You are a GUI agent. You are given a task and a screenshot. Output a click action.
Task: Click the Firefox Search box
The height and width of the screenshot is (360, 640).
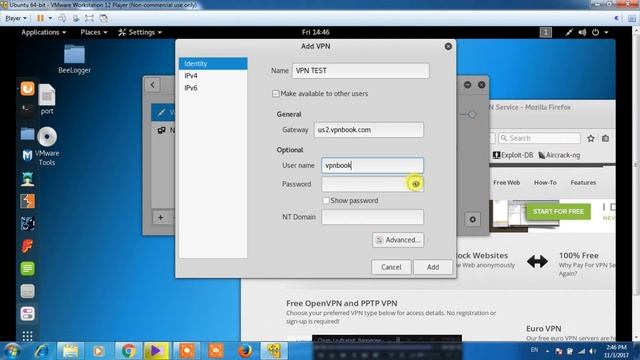tap(539, 138)
